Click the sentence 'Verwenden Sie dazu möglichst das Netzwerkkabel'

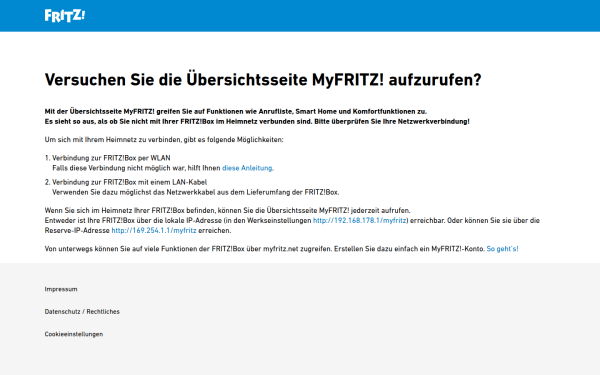coord(196,192)
